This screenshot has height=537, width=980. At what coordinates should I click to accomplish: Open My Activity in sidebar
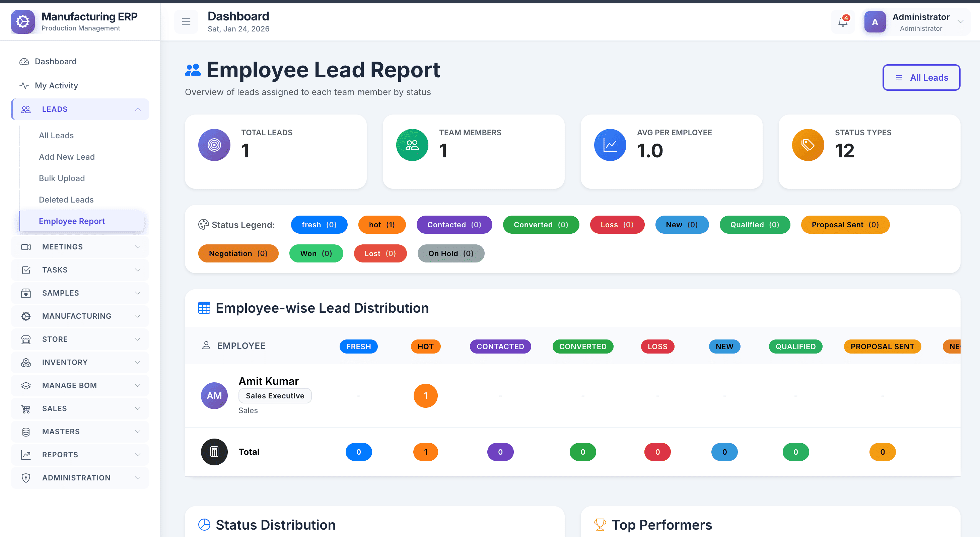click(x=56, y=86)
